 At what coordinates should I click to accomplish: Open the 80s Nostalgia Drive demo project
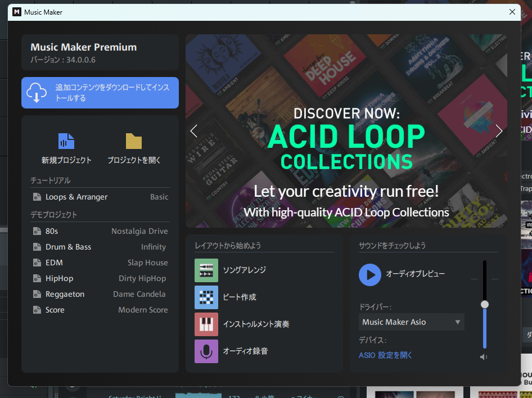point(100,231)
